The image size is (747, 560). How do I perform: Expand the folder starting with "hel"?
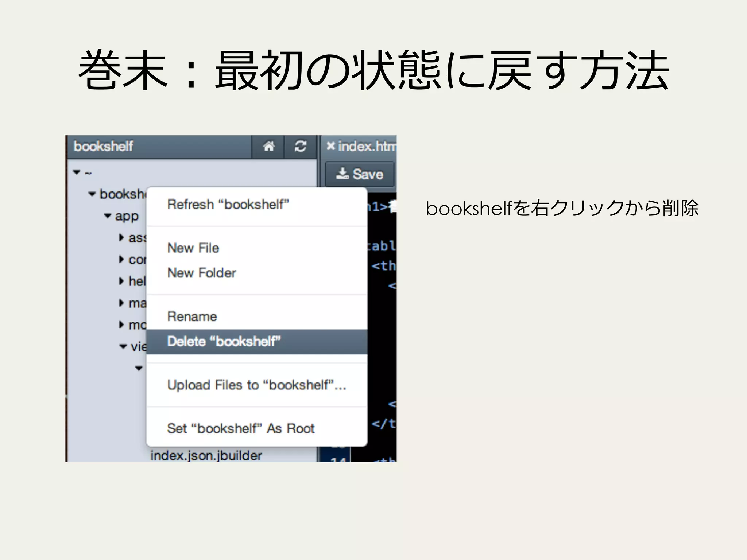(x=121, y=281)
